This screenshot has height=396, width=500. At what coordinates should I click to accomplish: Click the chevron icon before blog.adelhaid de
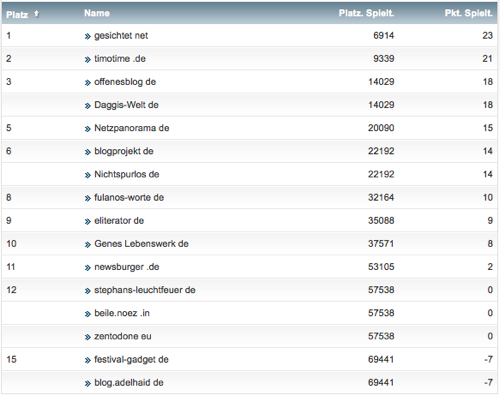[x=88, y=384]
